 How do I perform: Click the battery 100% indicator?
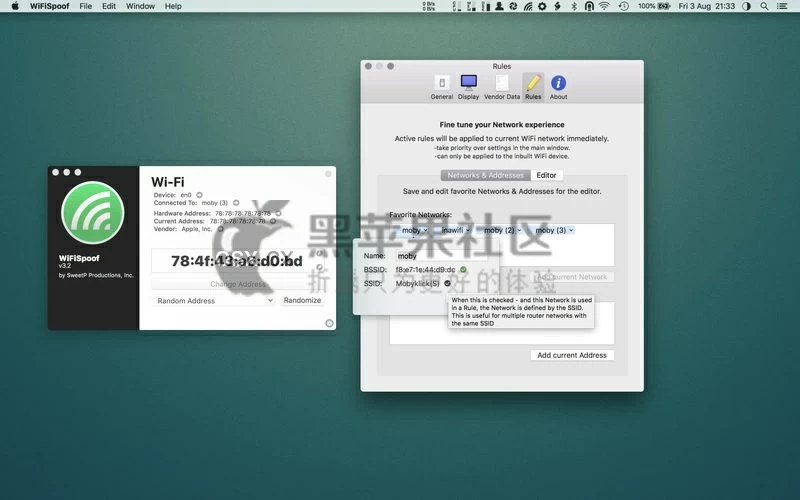654,6
